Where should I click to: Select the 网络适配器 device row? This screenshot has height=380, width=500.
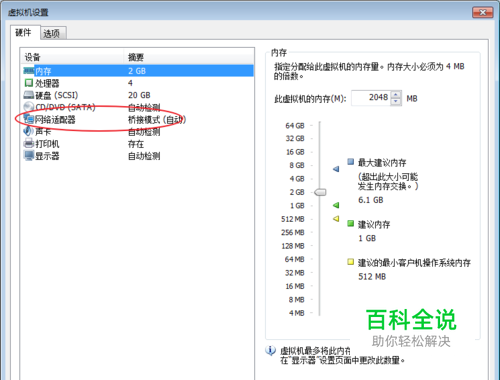pyautogui.click(x=138, y=119)
